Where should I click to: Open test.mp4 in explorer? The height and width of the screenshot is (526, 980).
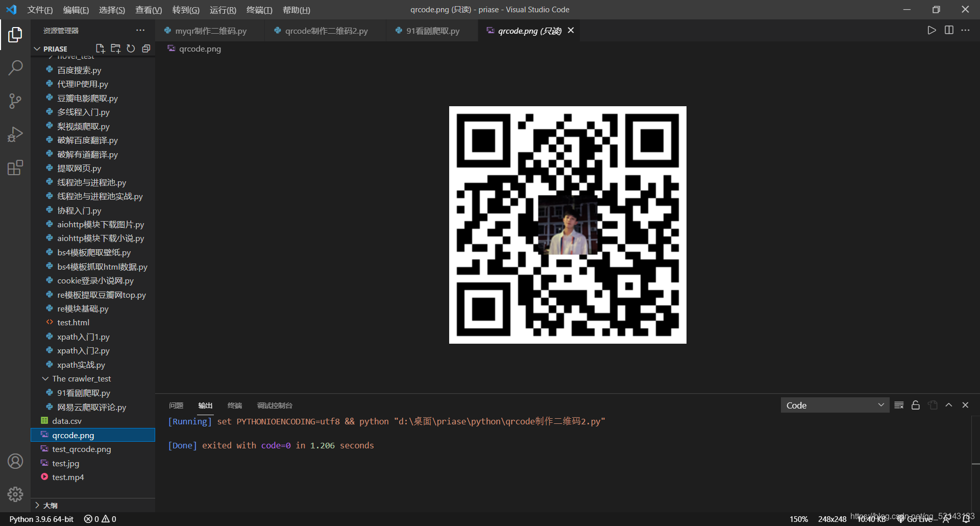[93, 477]
